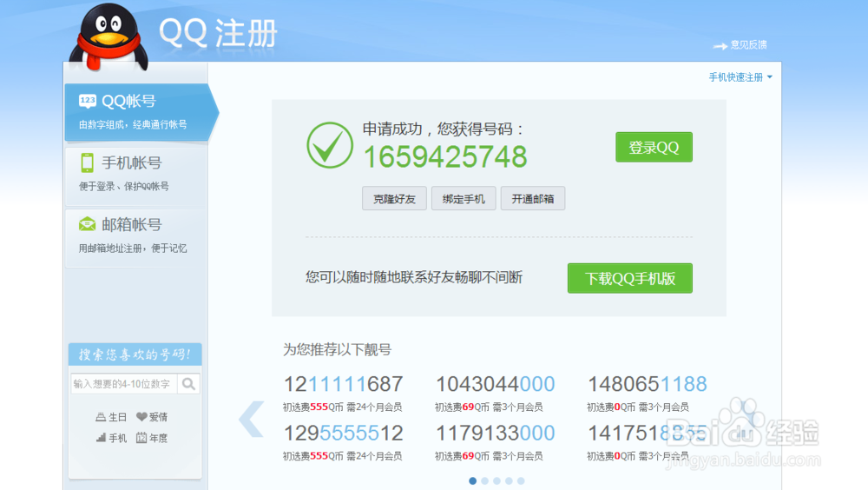Click the 为您推荐以下靓号 heading

pyautogui.click(x=337, y=350)
